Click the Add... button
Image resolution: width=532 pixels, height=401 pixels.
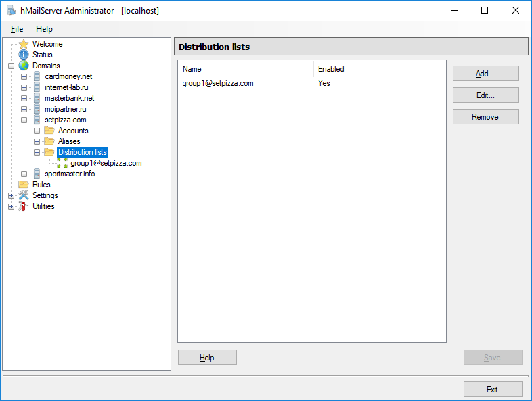coord(485,74)
